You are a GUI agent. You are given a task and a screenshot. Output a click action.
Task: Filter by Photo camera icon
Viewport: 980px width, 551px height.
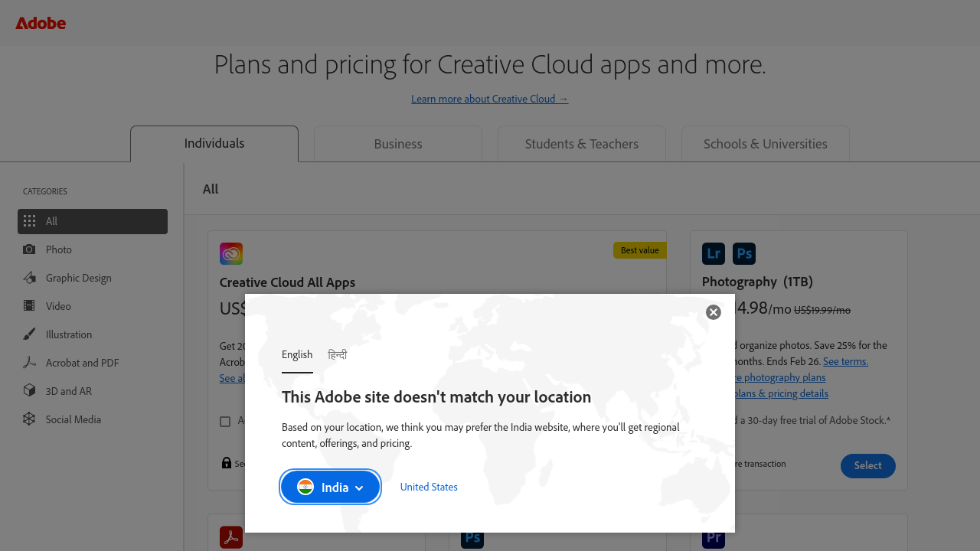point(29,249)
